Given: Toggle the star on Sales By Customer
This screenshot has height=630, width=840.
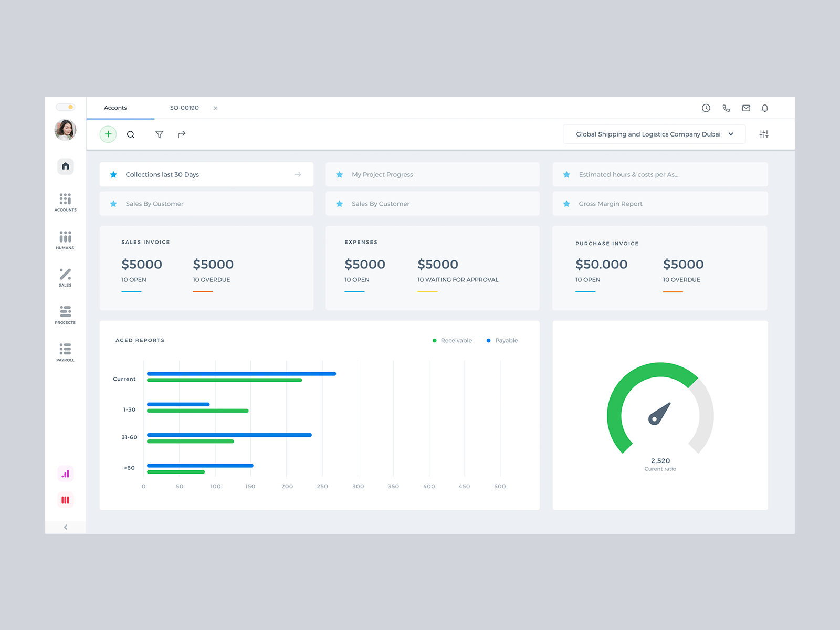Looking at the screenshot, I should pos(113,204).
